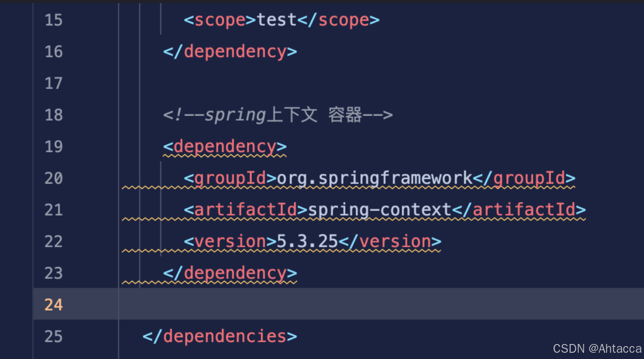Click the closing scope tag on line 15
Viewport: 644px width, 359px height.
(339, 20)
